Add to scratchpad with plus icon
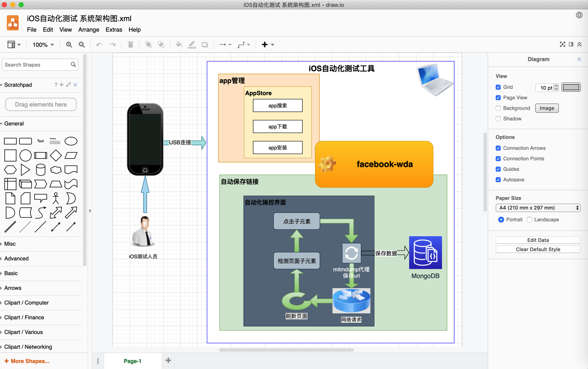588x369 pixels. 61,85
